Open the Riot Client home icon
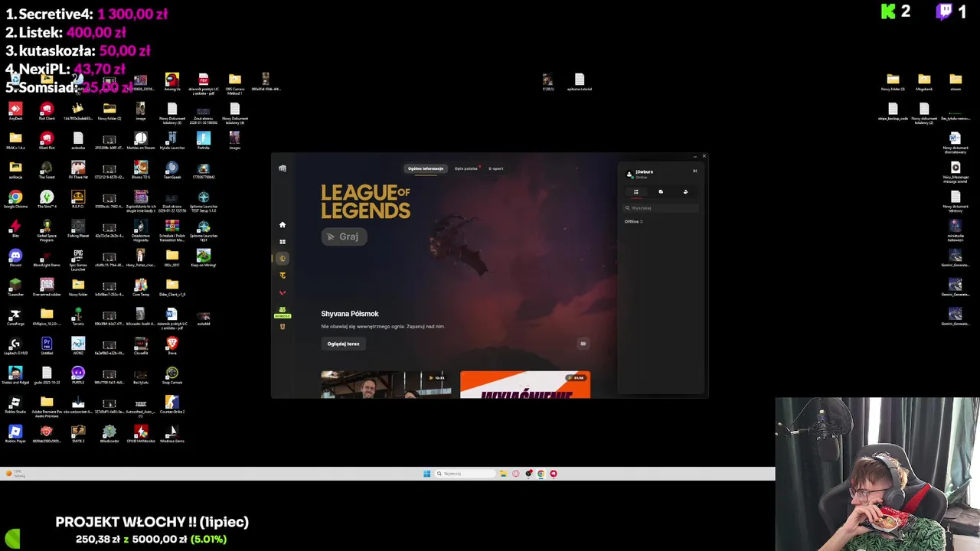Screen dimensions: 980x551 tap(282, 225)
